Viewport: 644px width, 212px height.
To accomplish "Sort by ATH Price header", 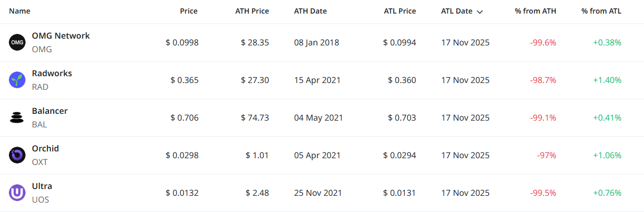I will tap(252, 11).
